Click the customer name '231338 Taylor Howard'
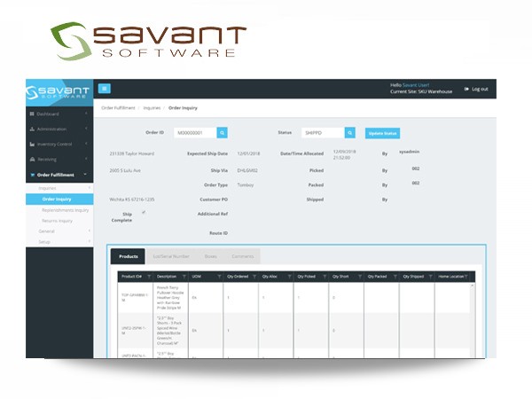The image size is (532, 399). pos(131,153)
